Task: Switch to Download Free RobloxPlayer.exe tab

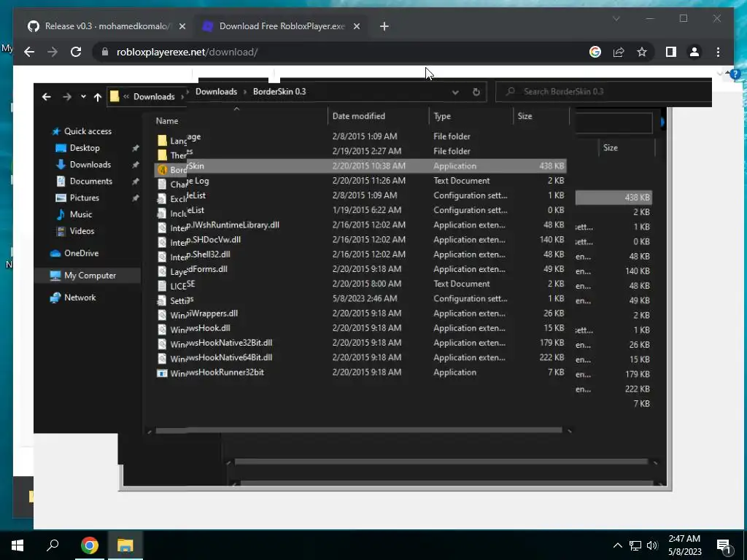Action: (282, 26)
